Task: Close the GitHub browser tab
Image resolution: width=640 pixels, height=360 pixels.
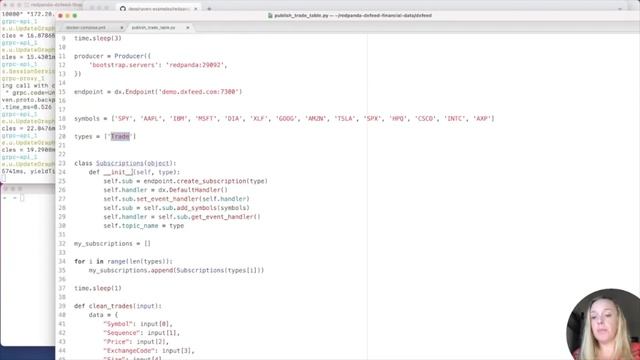Action: pyautogui.click(x=196, y=9)
